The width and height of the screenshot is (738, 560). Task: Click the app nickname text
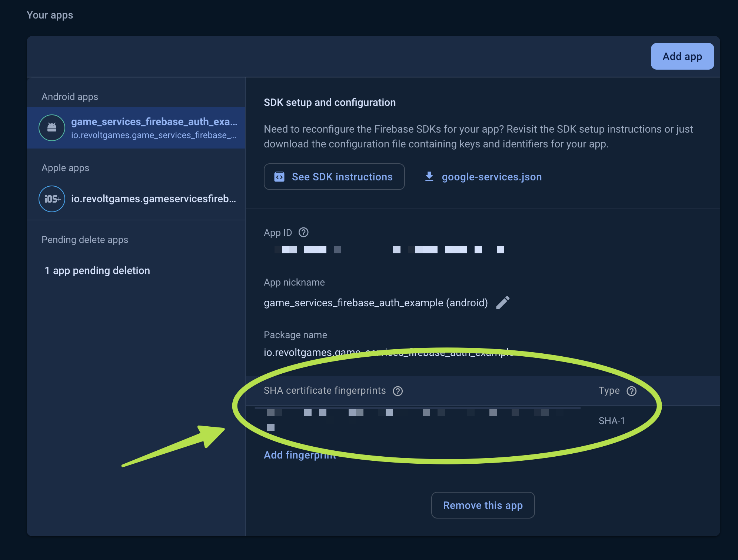[x=375, y=303]
